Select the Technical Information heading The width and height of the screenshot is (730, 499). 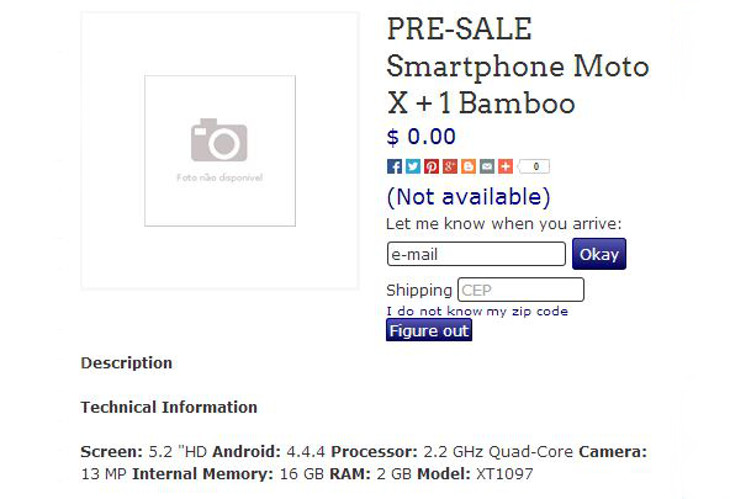(168, 407)
